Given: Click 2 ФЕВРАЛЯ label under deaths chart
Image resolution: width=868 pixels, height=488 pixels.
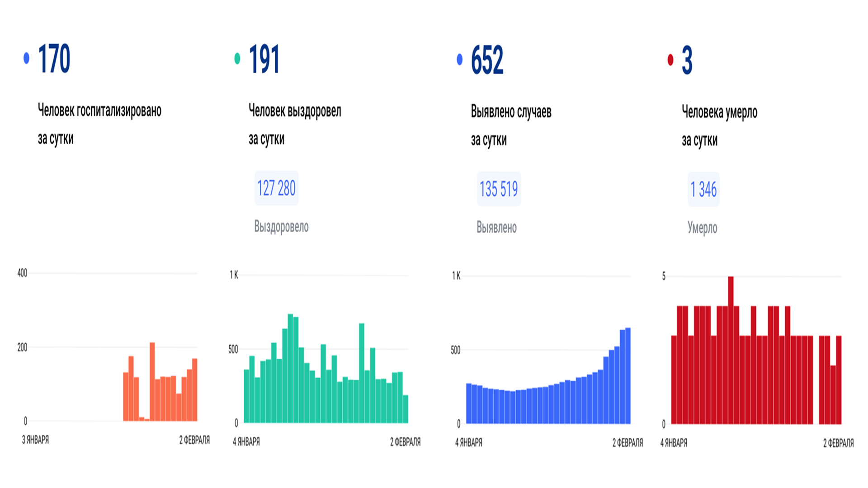Looking at the screenshot, I should [839, 443].
